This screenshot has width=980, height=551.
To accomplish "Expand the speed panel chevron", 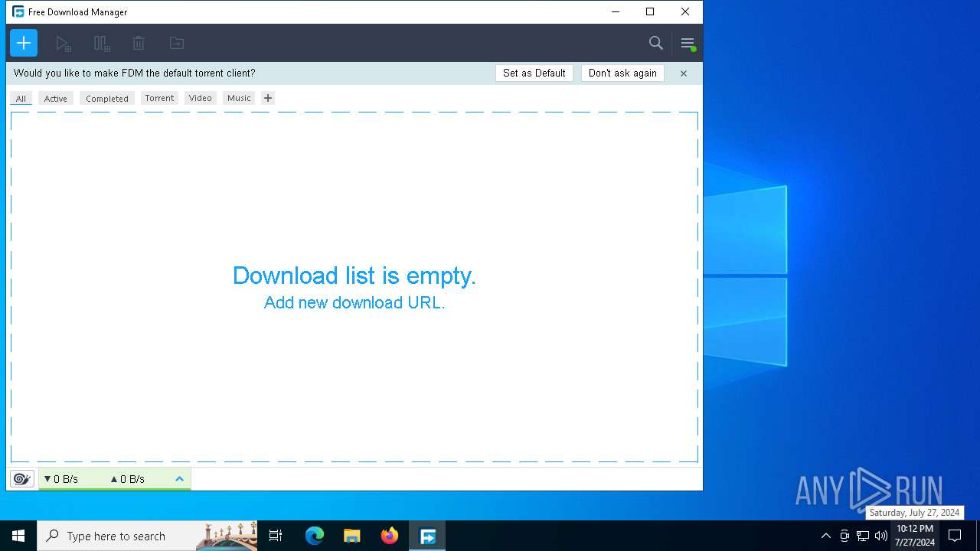I will pyautogui.click(x=180, y=479).
